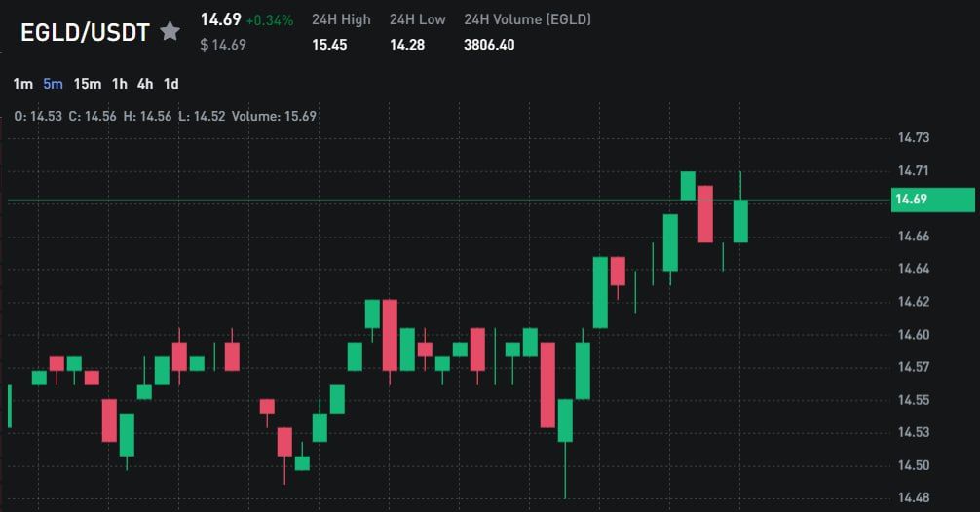Click the 14.71 price axis label
Image resolution: width=980 pixels, height=512 pixels.
(914, 171)
